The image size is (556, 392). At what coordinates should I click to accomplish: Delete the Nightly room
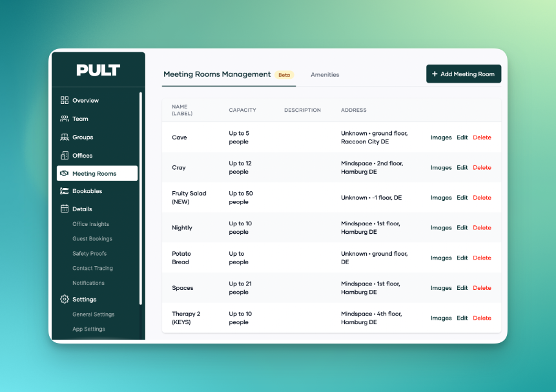point(482,228)
